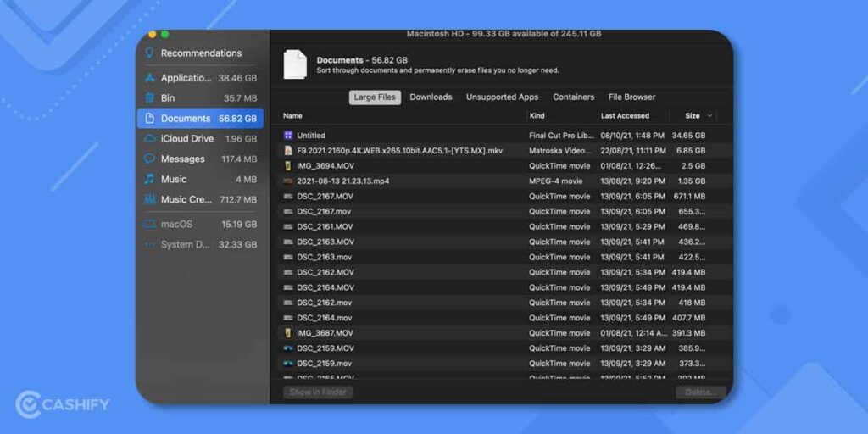This screenshot has height=434, width=868.
Task: Open the File Browser tab
Action: (x=632, y=97)
